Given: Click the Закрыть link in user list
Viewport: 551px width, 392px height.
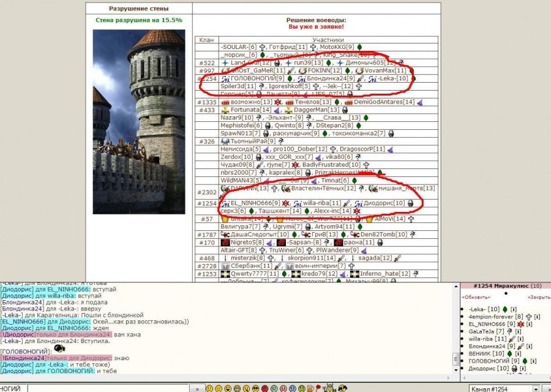Looking at the screenshot, I should click(x=539, y=298).
